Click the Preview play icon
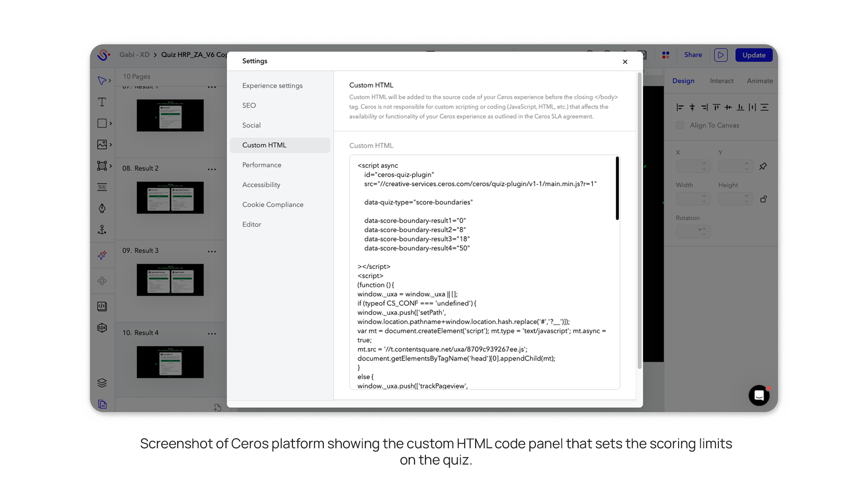Image resolution: width=868 pixels, height=488 pixels. point(721,55)
